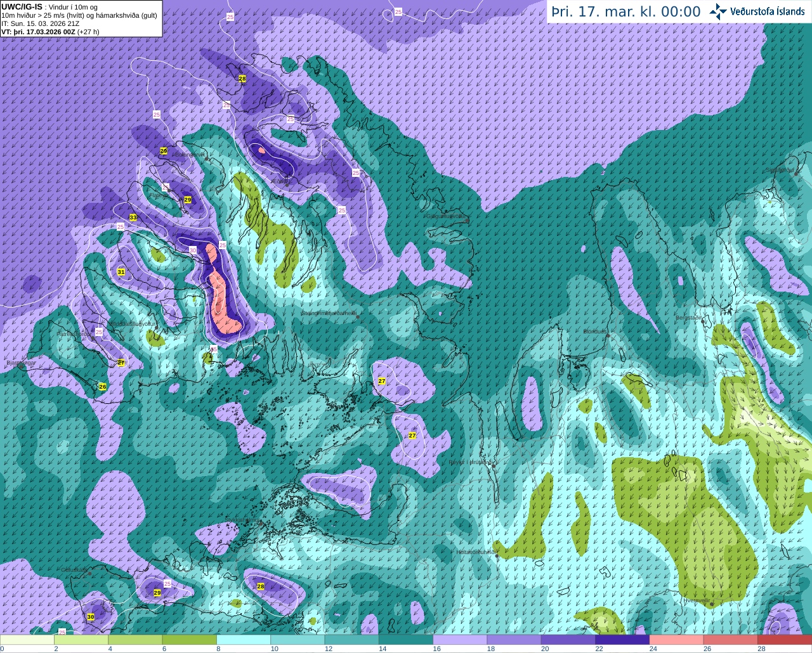Select the initial time line IT: Sun. 15. 03. 2026 21Z

click(x=40, y=23)
